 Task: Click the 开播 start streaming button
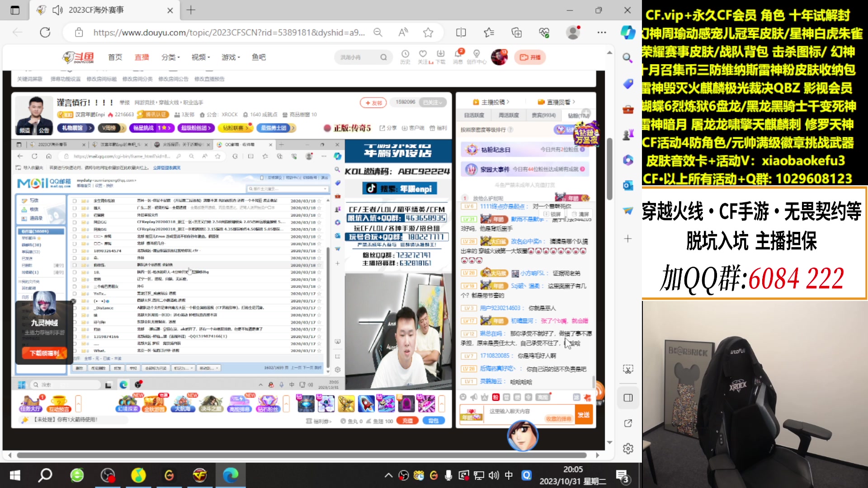click(530, 57)
